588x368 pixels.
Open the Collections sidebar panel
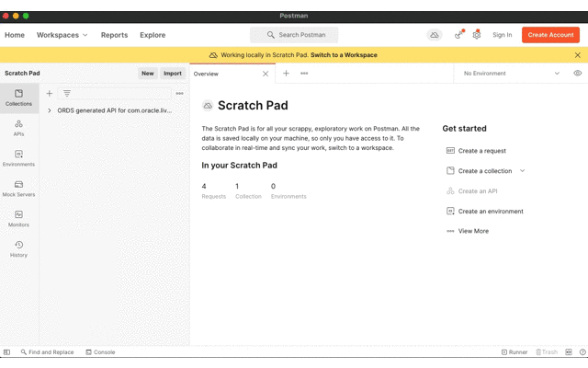18,98
